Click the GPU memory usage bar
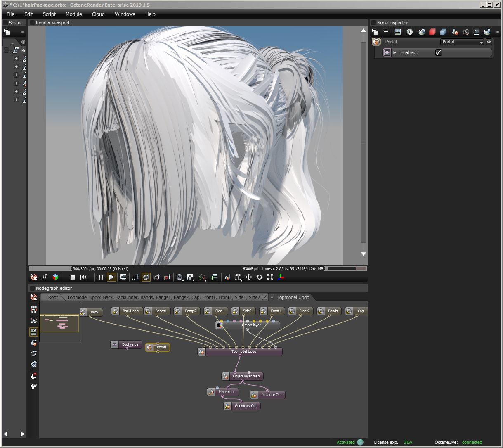 tap(345, 269)
